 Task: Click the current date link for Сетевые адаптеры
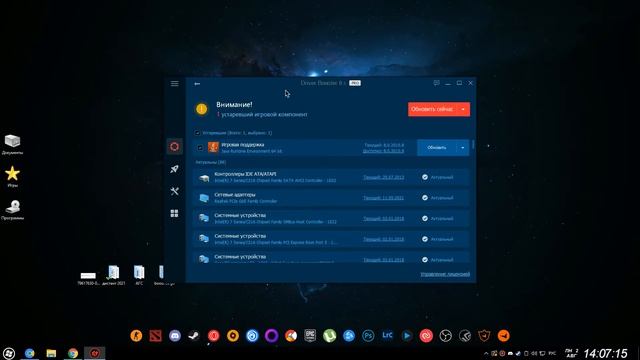383,198
